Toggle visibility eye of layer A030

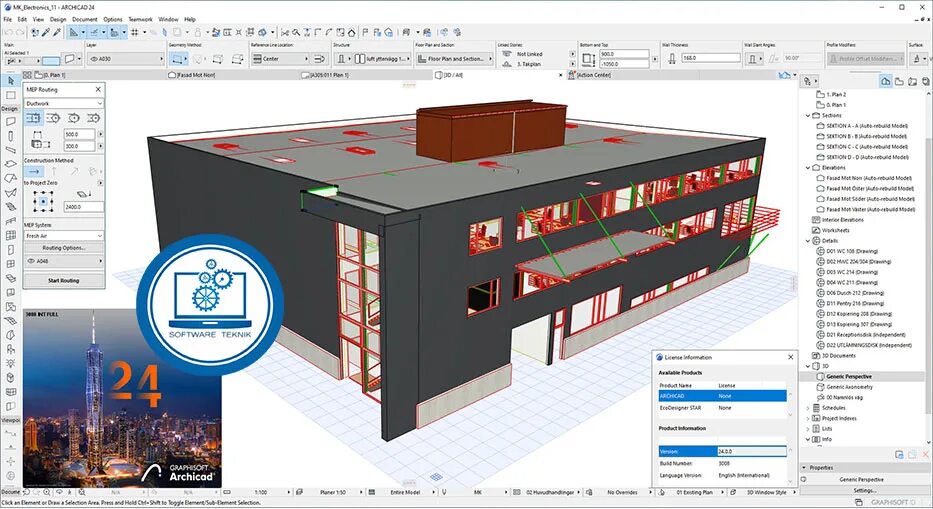pos(93,59)
